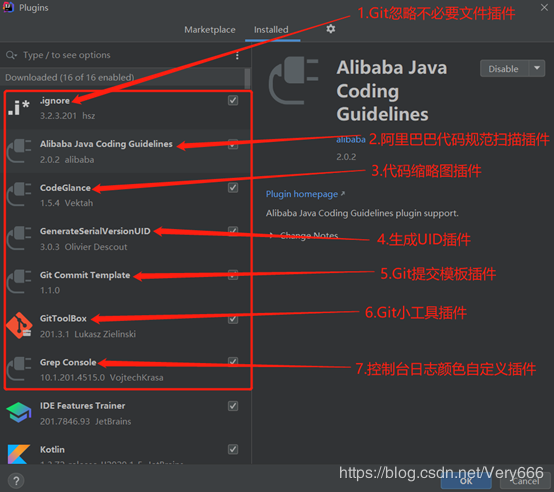The height and width of the screenshot is (492, 554).
Task: Click 3.0.3 Olivier Descout text
Action: tap(83, 247)
